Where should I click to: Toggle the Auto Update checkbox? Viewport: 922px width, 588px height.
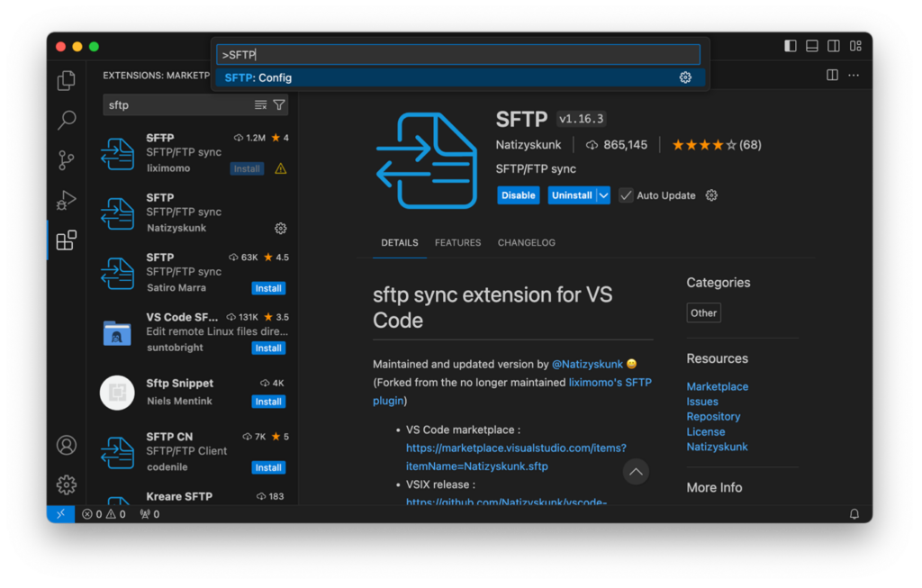(627, 195)
